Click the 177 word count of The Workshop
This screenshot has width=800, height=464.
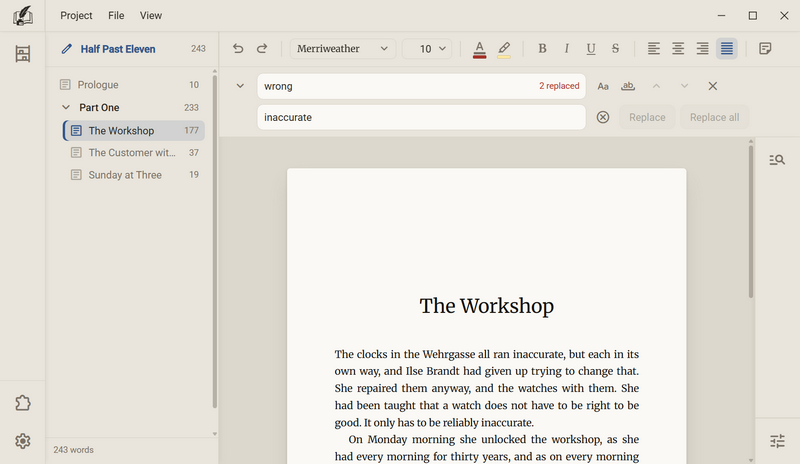click(x=191, y=131)
